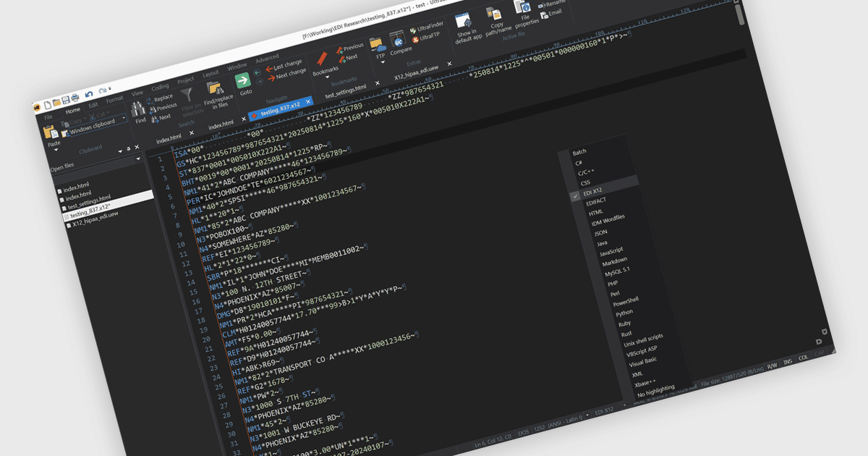
Task: Switch to the Home ribbon tab
Action: pyautogui.click(x=73, y=110)
